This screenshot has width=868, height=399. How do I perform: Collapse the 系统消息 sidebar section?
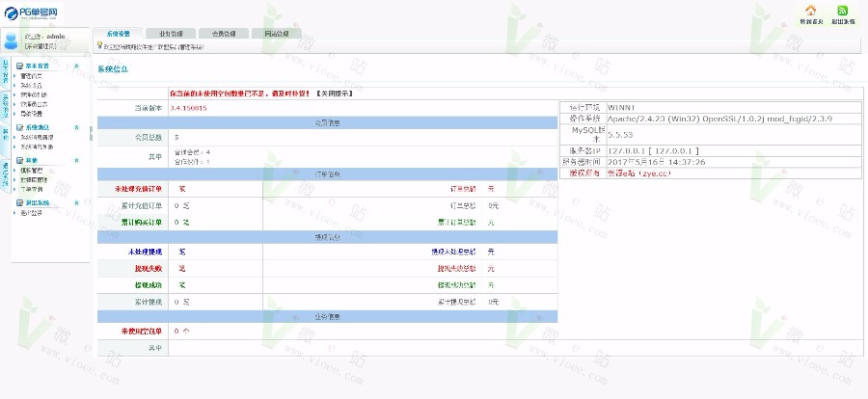[76, 127]
